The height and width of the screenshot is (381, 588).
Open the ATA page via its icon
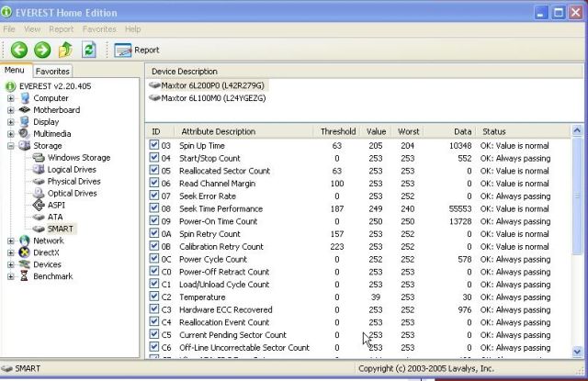click(39, 217)
